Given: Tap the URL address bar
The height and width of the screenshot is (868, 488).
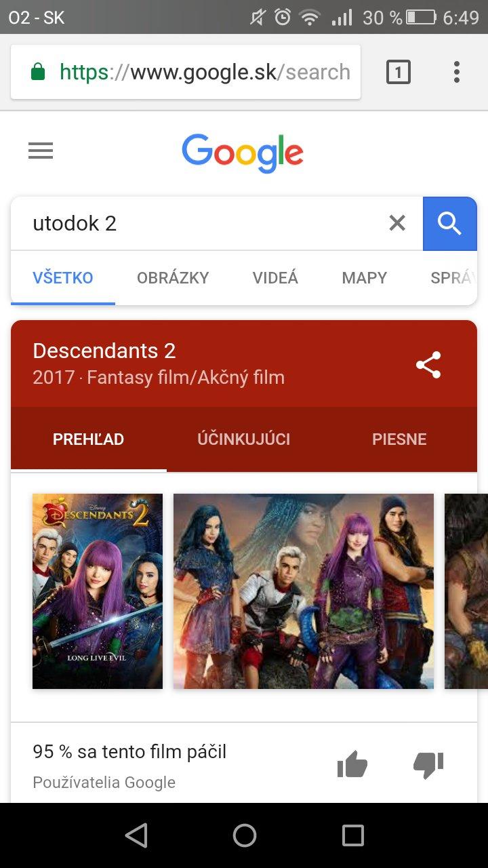Looking at the screenshot, I should coord(186,72).
